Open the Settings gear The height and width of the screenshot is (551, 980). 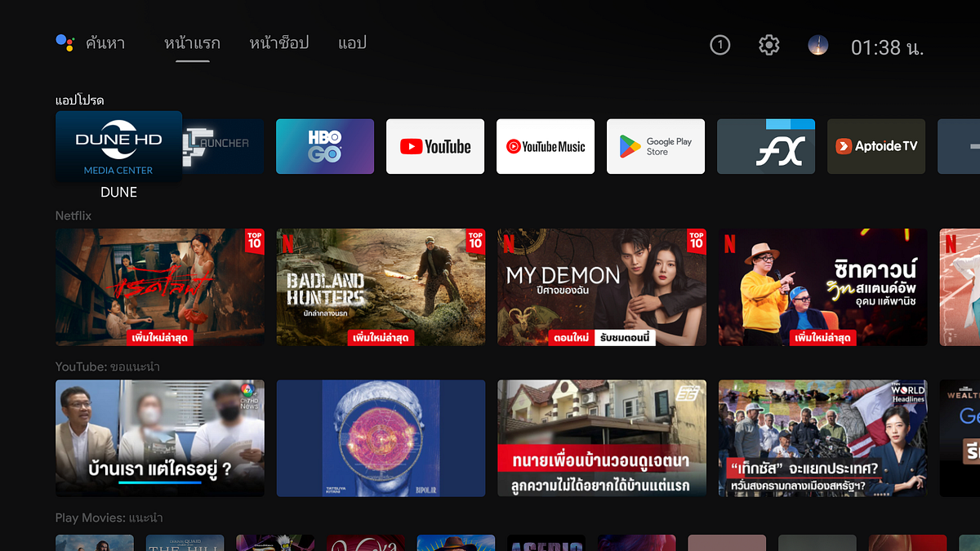pyautogui.click(x=768, y=45)
